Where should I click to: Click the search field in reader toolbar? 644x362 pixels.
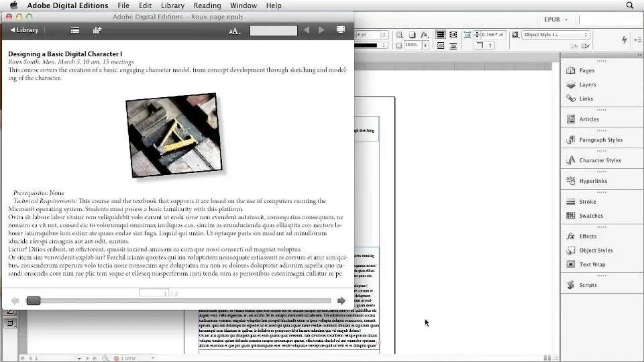(274, 30)
